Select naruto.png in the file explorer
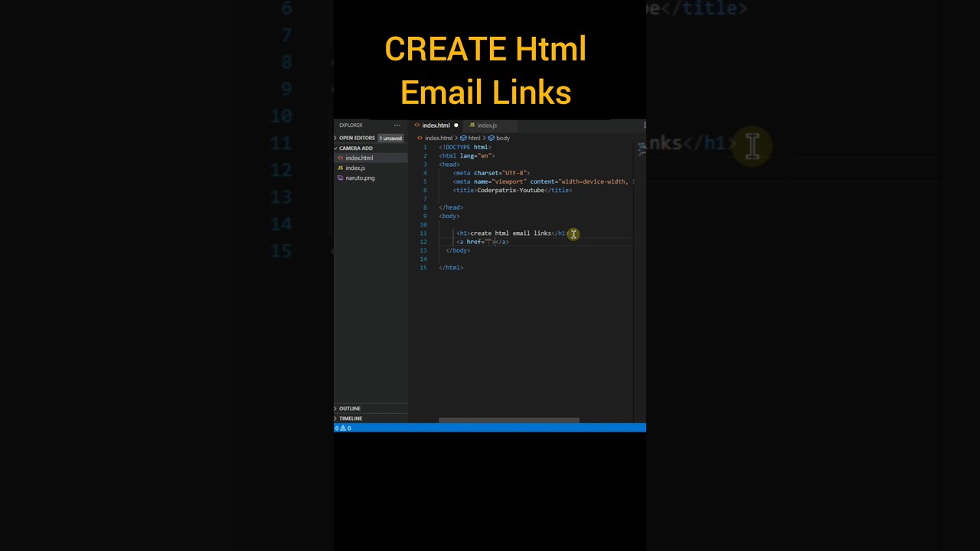 [371, 178]
